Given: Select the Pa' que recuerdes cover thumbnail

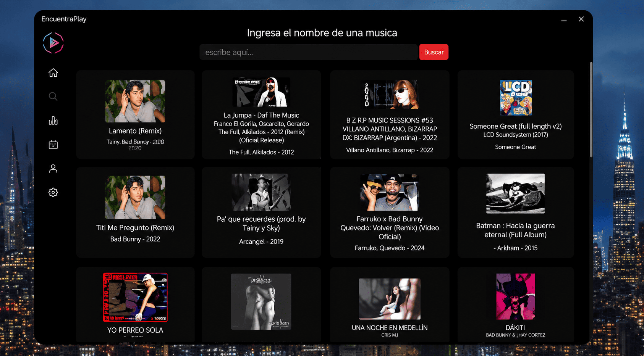Looking at the screenshot, I should [261, 192].
